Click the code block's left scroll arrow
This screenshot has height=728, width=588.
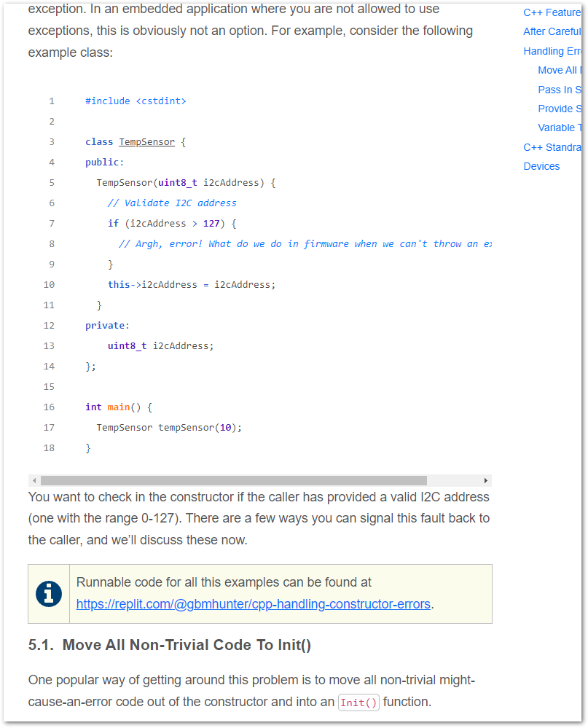coord(33,481)
